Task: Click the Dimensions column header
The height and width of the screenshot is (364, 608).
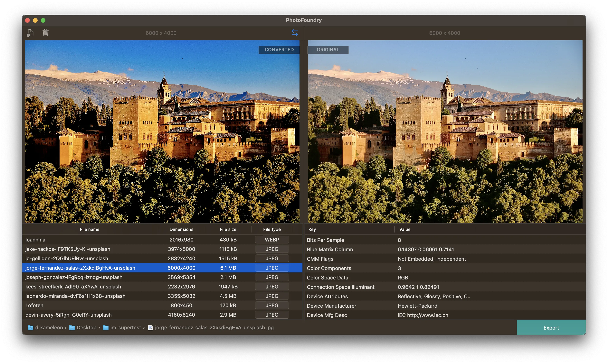Action: coord(181,229)
